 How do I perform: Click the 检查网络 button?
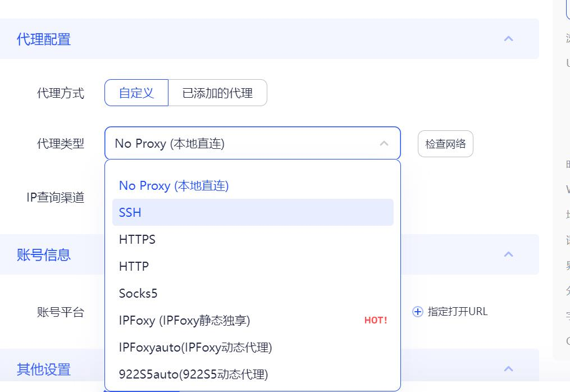tap(445, 144)
